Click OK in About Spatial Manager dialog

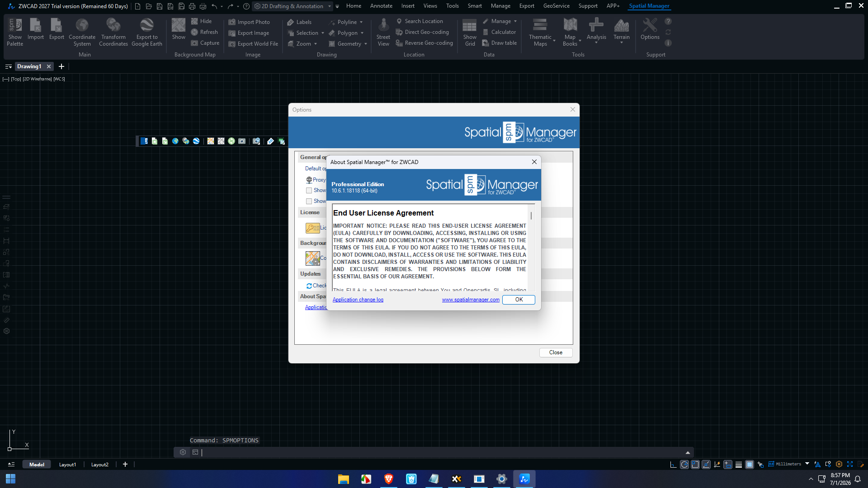pos(519,300)
